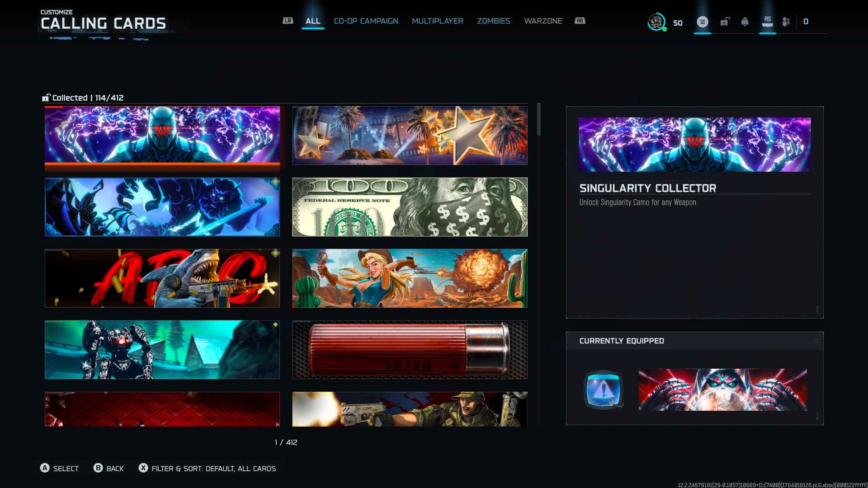Click the player rank emblem avatar
This screenshot has width=868, height=488.
(656, 22)
